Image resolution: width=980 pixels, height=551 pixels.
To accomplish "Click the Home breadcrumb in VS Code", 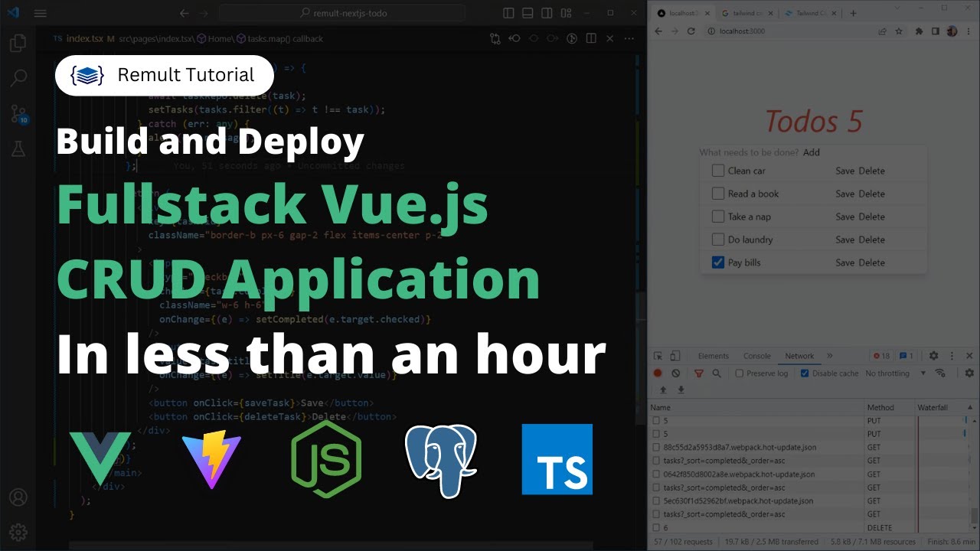I will (214, 38).
